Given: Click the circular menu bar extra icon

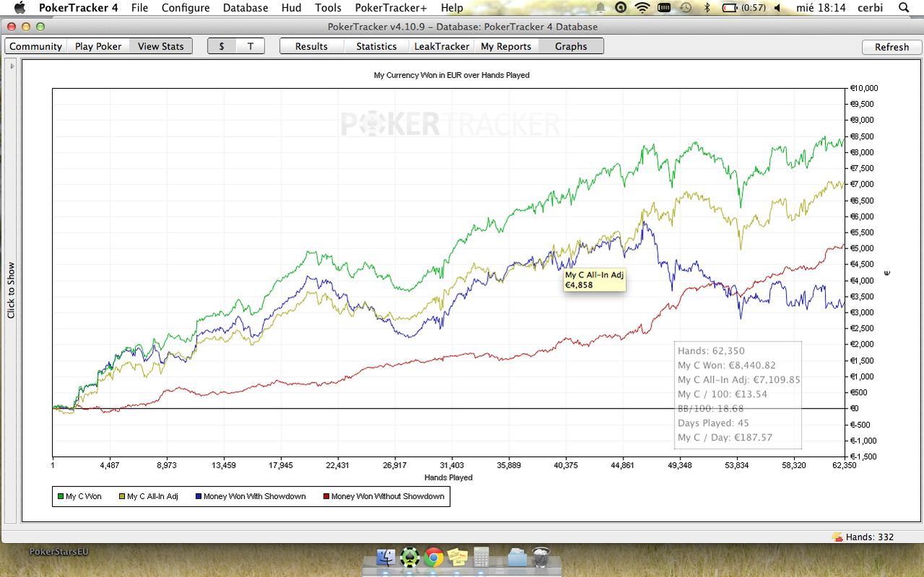Looking at the screenshot, I should [621, 8].
